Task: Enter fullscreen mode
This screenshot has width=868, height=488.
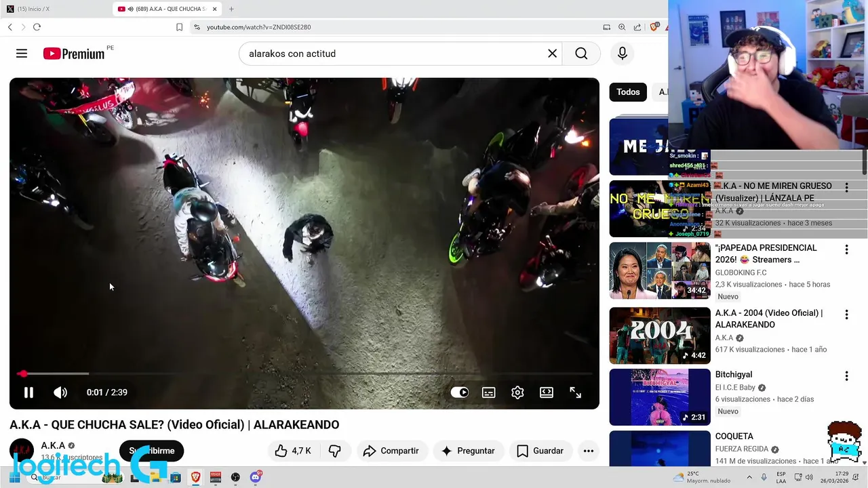Action: pyautogui.click(x=576, y=392)
